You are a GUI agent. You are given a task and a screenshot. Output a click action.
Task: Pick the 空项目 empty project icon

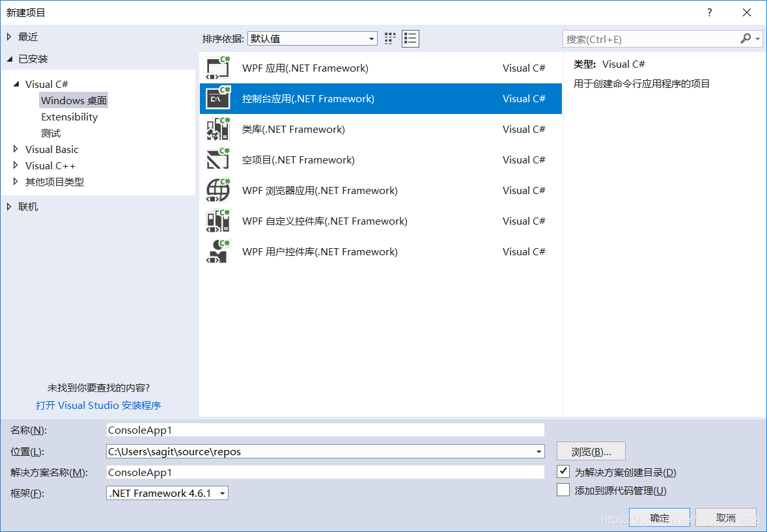point(218,160)
